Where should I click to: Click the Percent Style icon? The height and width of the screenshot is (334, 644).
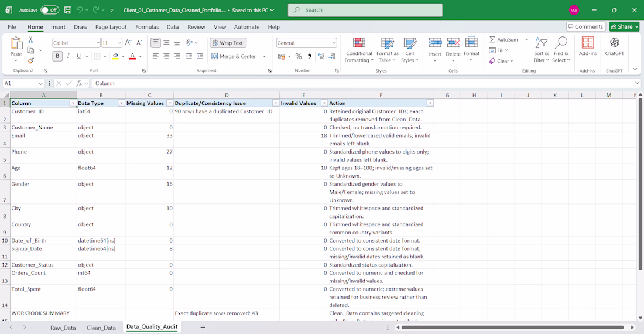click(299, 56)
